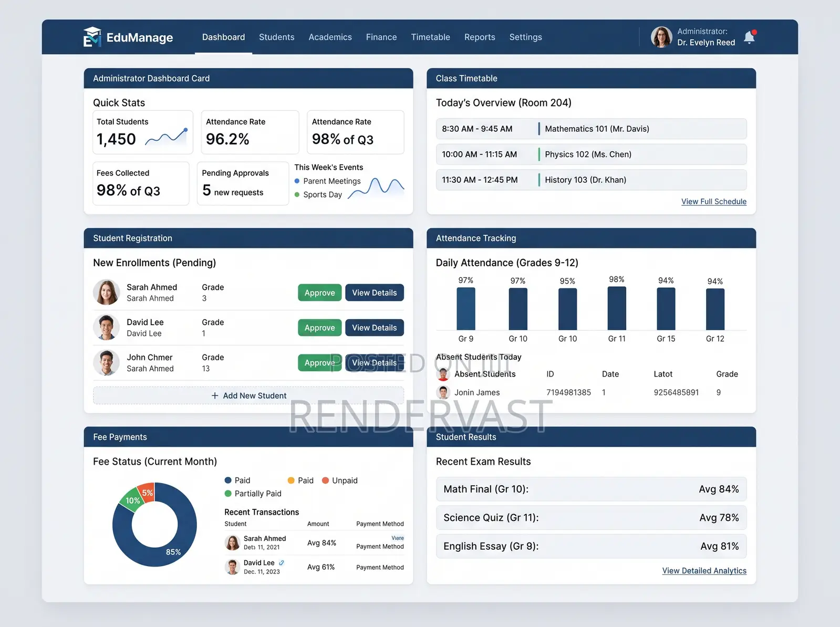The width and height of the screenshot is (840, 627).
Task: Click the Pending Approvals stat card
Action: [243, 183]
